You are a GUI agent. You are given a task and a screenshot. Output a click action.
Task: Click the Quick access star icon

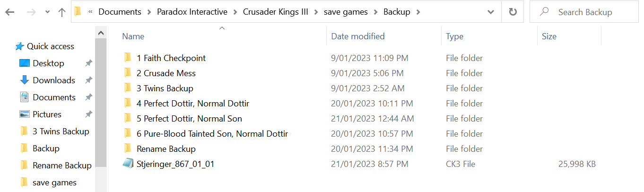[x=19, y=46]
